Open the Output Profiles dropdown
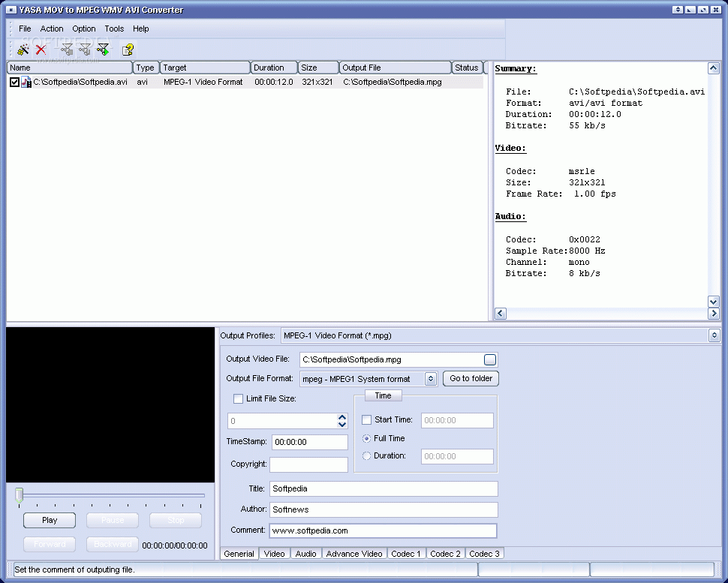728x583 pixels. (714, 335)
